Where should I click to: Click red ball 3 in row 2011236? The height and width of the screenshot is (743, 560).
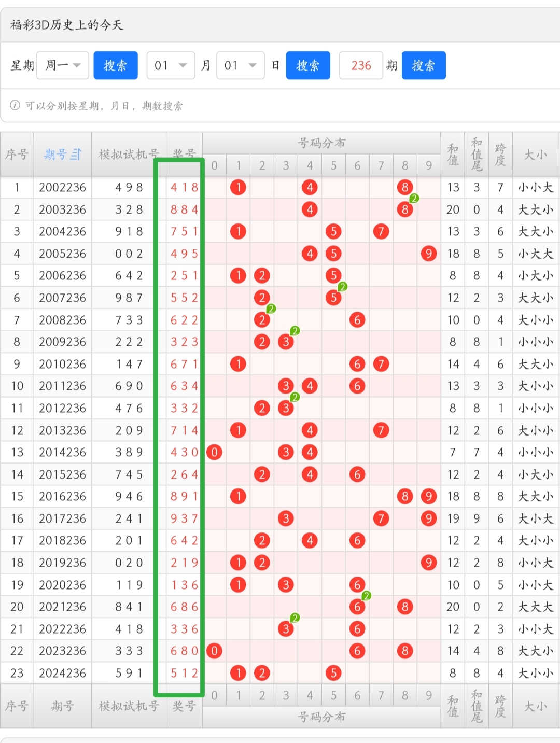[286, 386]
